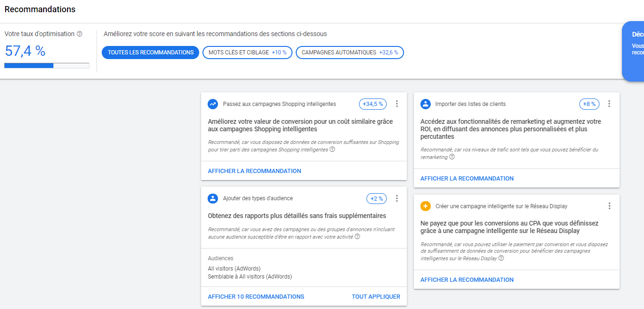Click Afficher la recommandation for Réseau Display

point(467,280)
